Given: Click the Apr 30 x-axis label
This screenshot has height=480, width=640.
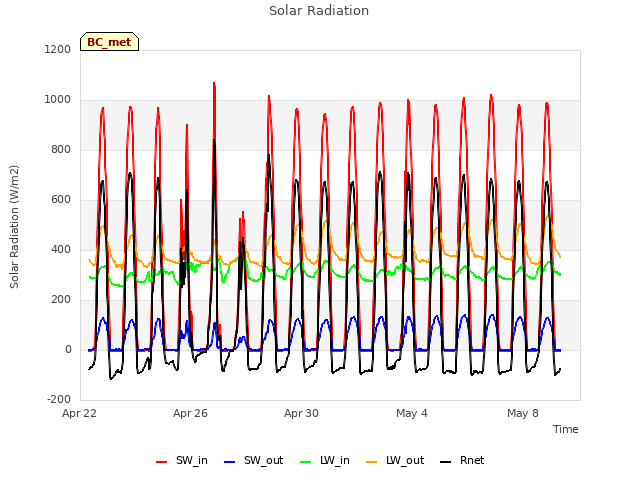Looking at the screenshot, I should click(x=301, y=413).
